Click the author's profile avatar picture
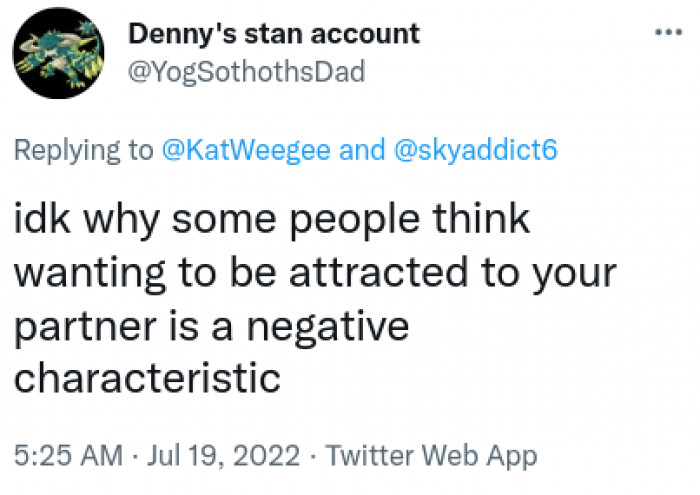 tap(61, 57)
